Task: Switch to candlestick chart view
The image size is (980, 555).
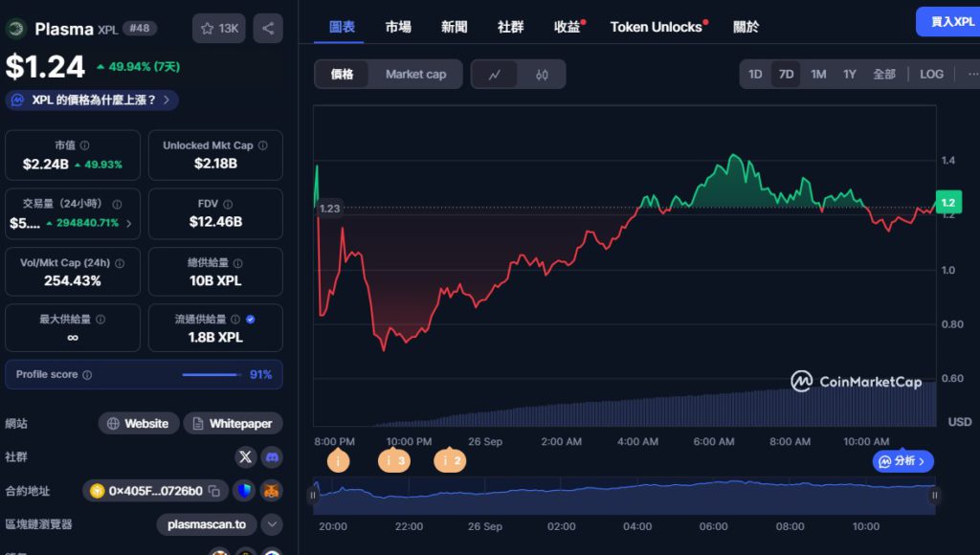Action: point(542,75)
